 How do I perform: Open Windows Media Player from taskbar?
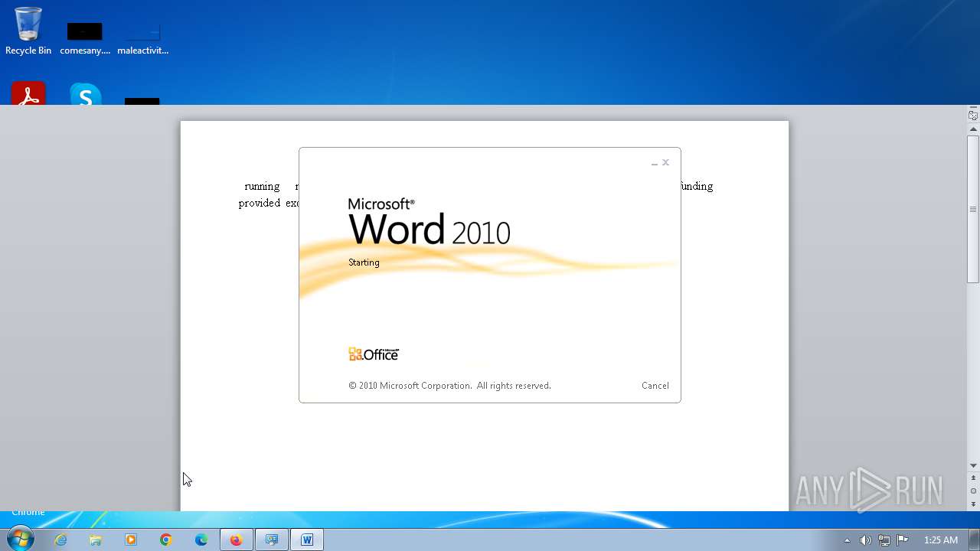click(131, 540)
